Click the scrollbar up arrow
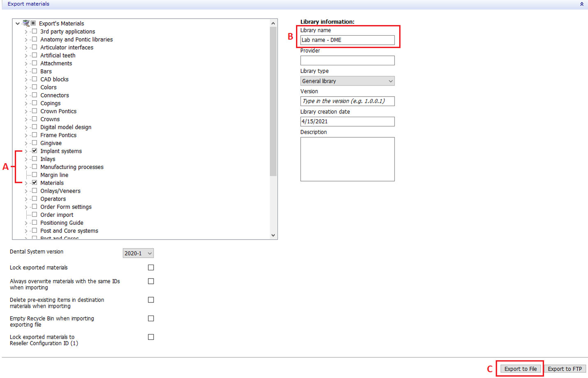 [273, 23]
